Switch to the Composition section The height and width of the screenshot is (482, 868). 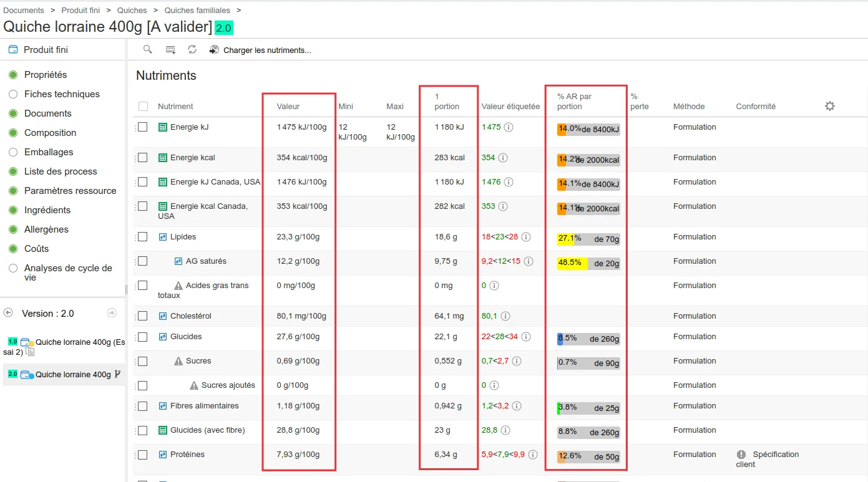[x=50, y=133]
